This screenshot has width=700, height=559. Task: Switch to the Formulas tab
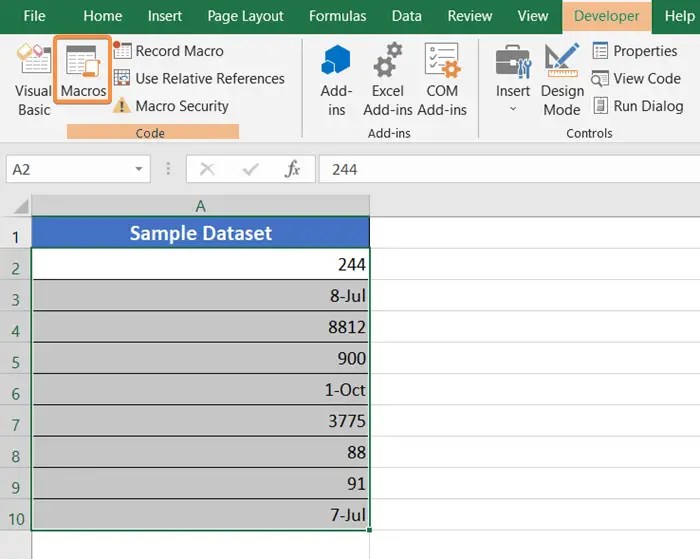pos(338,16)
